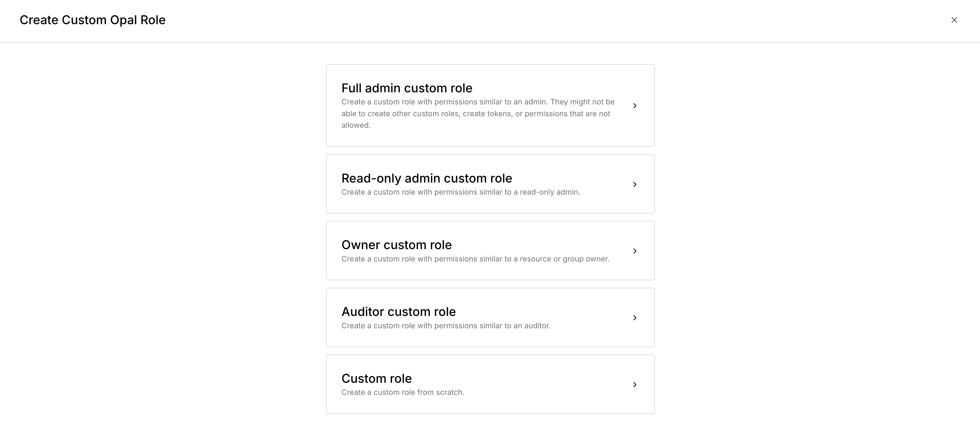The height and width of the screenshot is (448, 980).
Task: Click the chevron next to Custom role
Action: pos(635,385)
